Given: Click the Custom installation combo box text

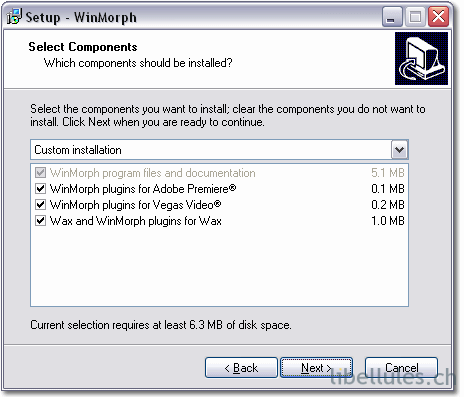Looking at the screenshot, I should tap(78, 150).
